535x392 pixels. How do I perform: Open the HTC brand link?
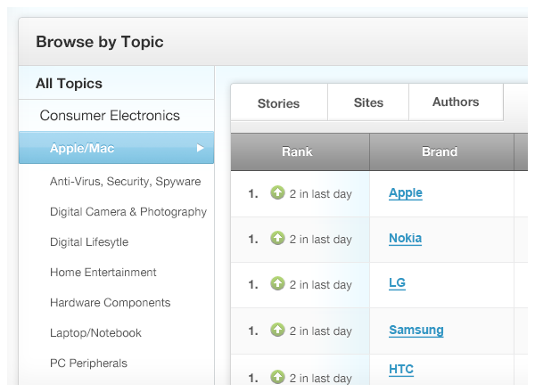pyautogui.click(x=401, y=370)
